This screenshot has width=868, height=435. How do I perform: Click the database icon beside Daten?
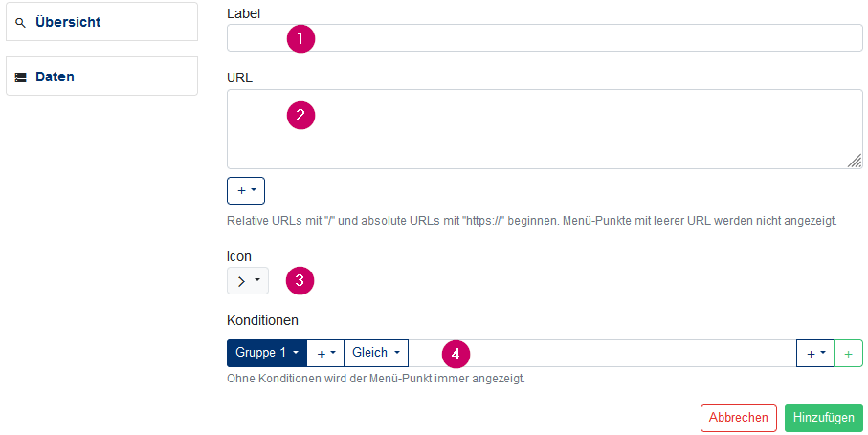click(x=20, y=76)
